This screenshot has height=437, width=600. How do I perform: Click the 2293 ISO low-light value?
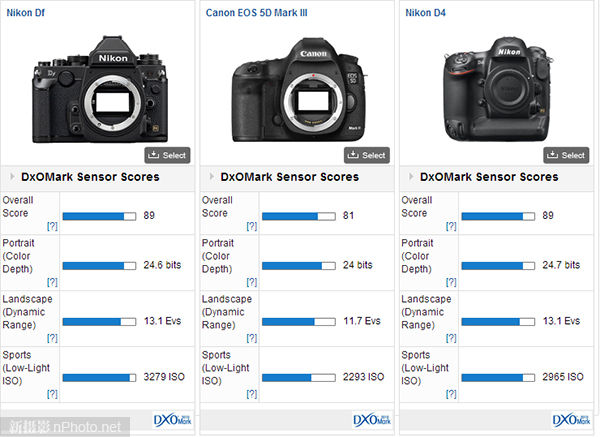pos(364,377)
